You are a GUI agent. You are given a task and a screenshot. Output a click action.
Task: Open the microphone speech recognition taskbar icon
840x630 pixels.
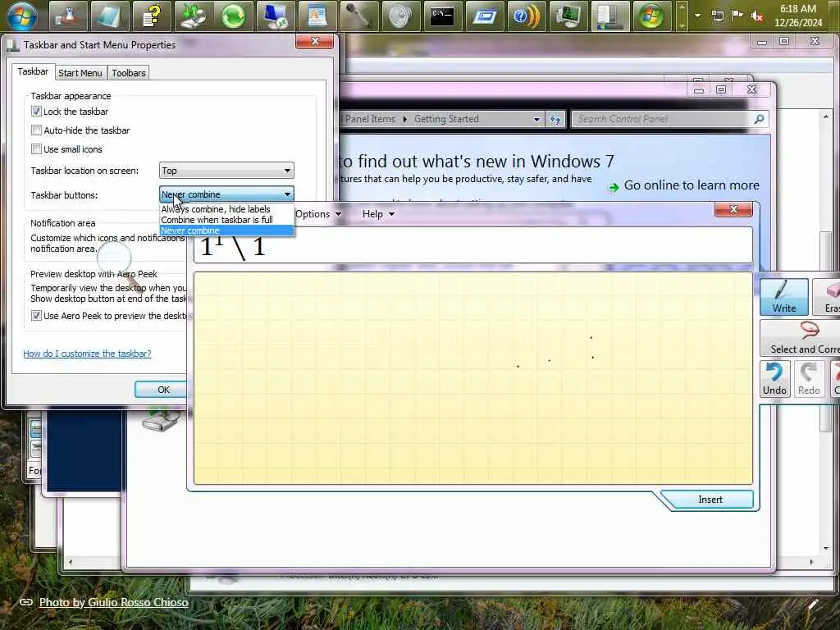(358, 15)
